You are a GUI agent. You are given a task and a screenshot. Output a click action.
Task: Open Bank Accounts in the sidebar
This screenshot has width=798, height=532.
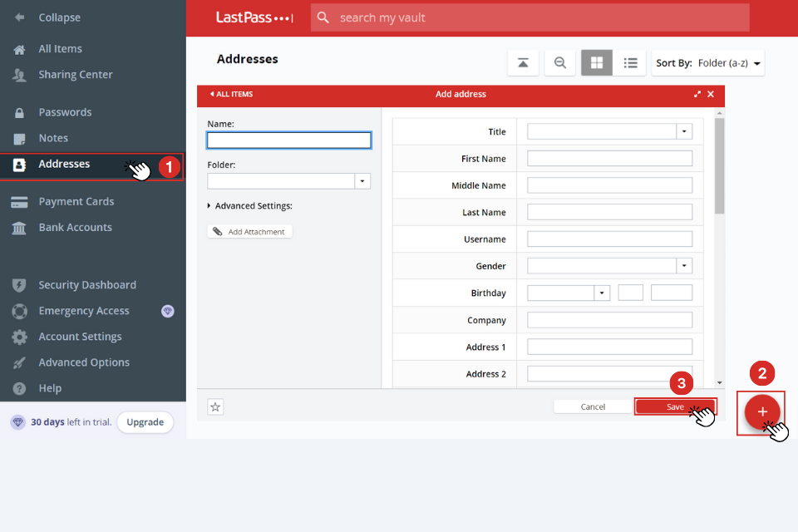point(75,227)
